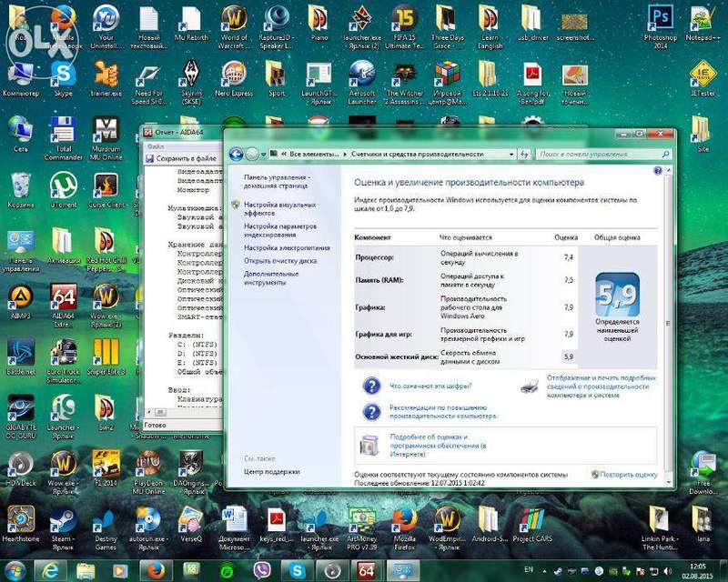The width and height of the screenshot is (728, 582).
Task: Open the Photoshop 2014 desktop shortcut
Action: pyautogui.click(x=659, y=18)
